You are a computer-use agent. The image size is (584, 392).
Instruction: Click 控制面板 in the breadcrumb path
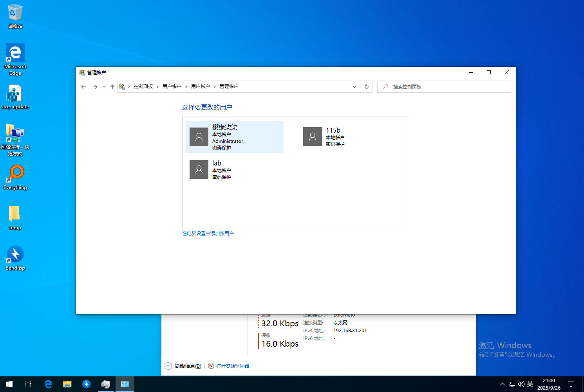coord(143,86)
